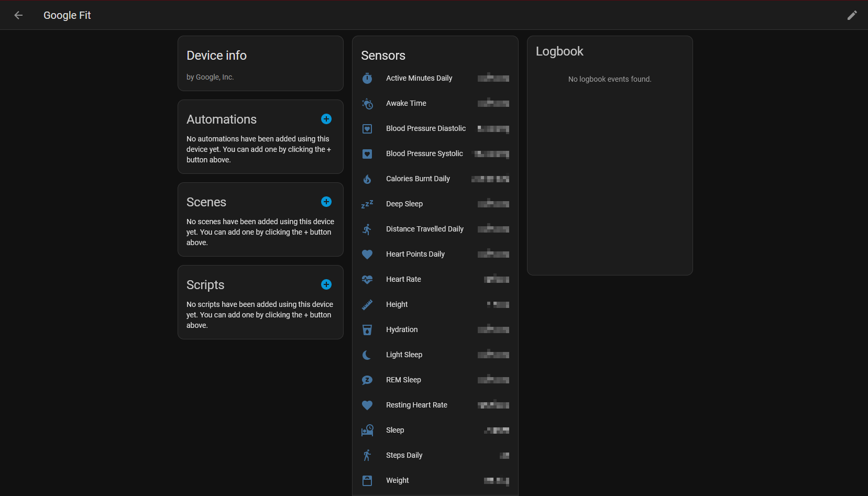Click the Calories Burnt Daily flame icon
Screen dimensions: 868x496
click(x=367, y=179)
